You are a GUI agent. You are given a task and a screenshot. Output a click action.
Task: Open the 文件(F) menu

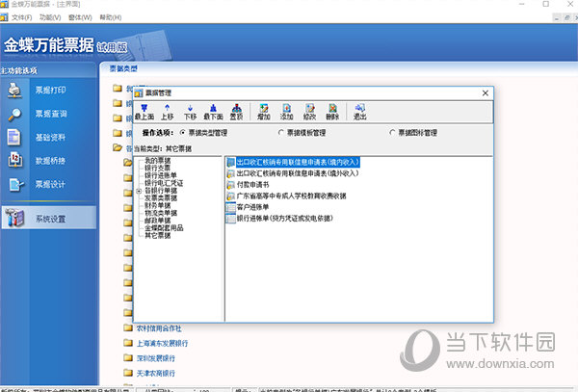click(21, 17)
